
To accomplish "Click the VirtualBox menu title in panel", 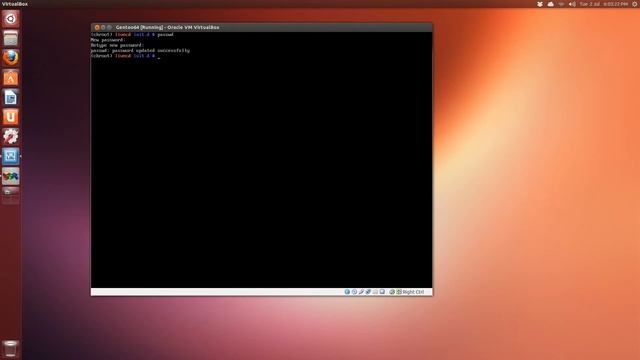I will click(14, 4).
